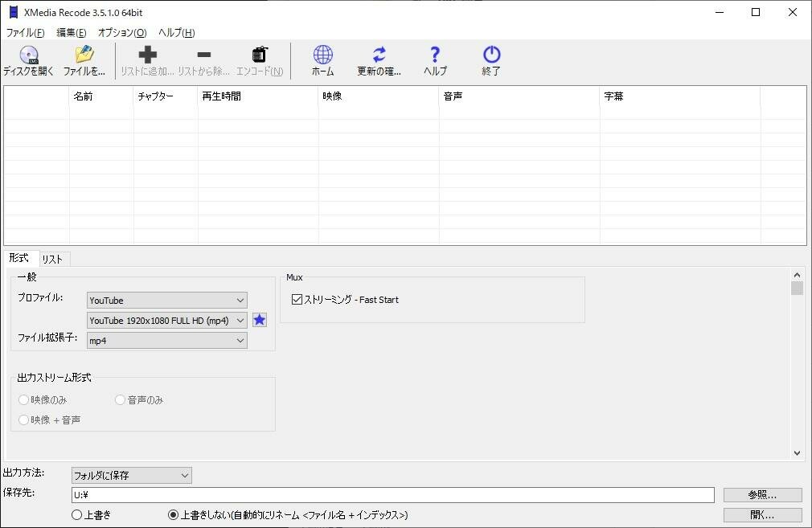This screenshot has width=812, height=528.
Task: Click the blue star favorite profile icon
Action: pos(260,320)
